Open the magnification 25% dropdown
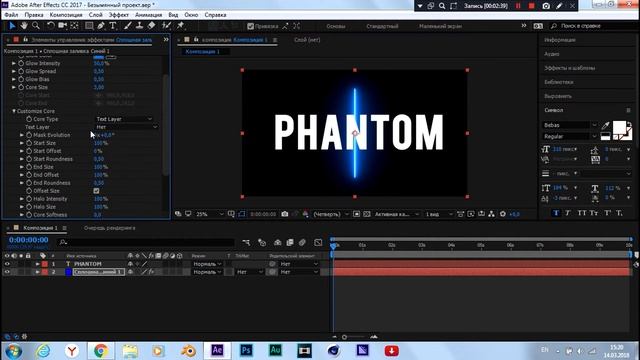640x360 pixels. point(210,214)
